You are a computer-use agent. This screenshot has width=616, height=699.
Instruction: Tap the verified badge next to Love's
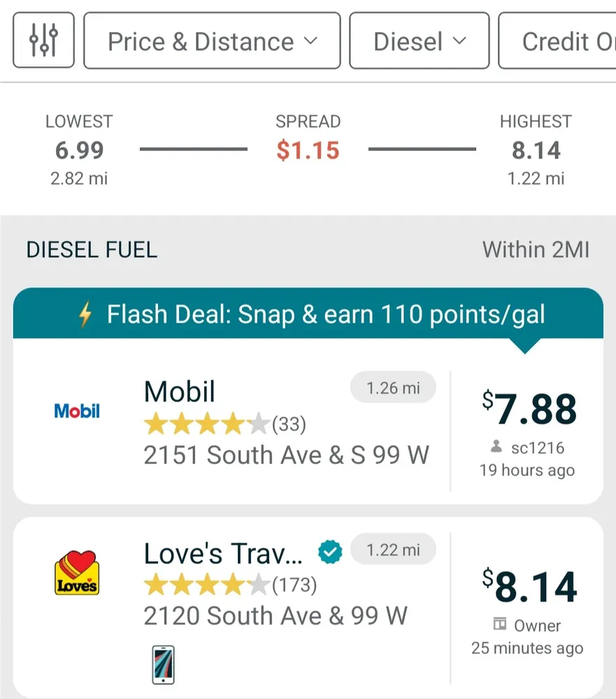click(329, 554)
